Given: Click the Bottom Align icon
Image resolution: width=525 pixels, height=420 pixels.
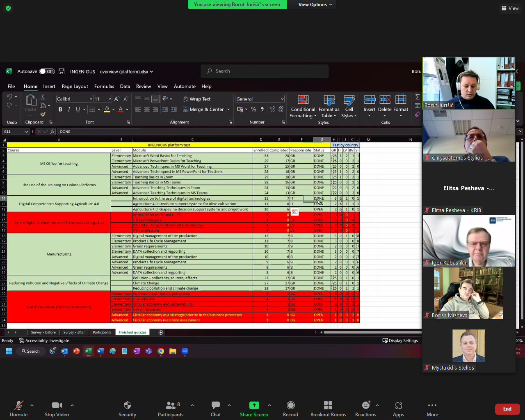Looking at the screenshot, I should pos(155,99).
